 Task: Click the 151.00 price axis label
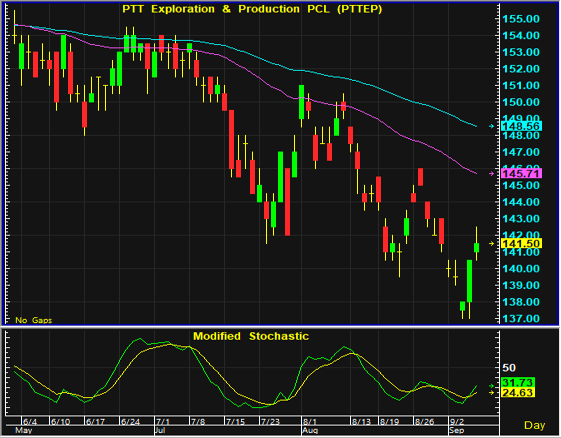point(521,85)
